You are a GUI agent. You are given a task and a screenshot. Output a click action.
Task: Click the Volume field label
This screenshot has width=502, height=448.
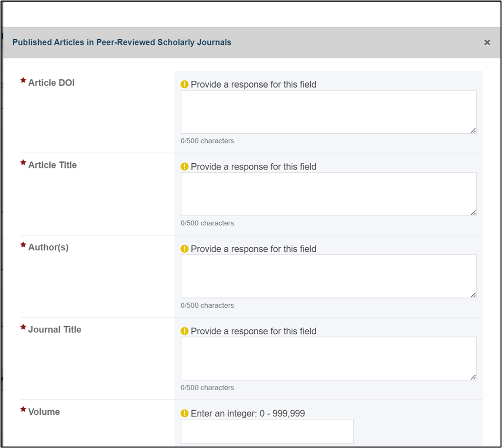44,412
